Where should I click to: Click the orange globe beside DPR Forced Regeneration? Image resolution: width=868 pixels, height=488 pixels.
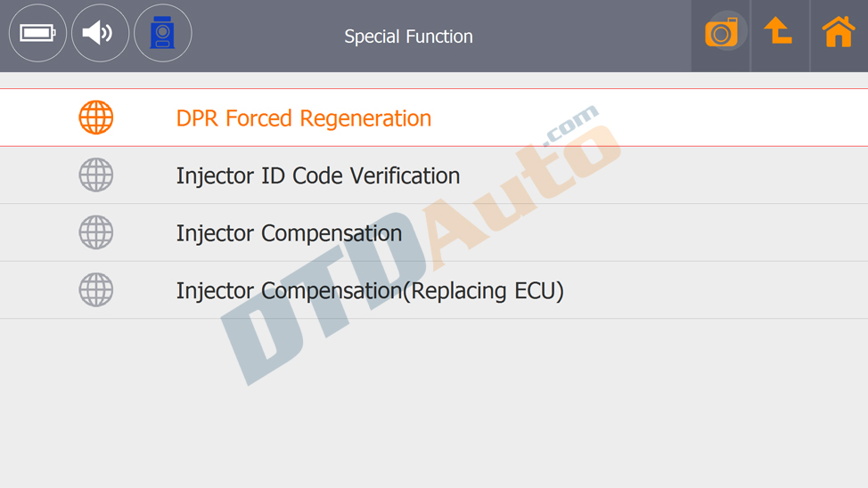96,118
